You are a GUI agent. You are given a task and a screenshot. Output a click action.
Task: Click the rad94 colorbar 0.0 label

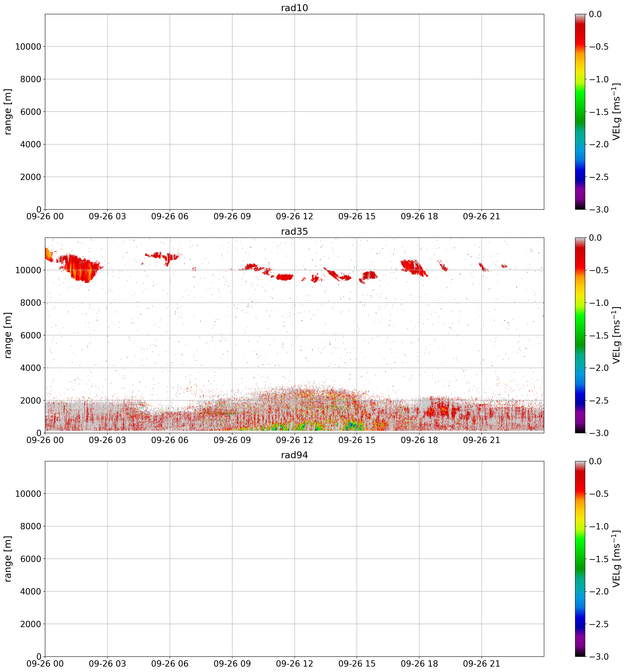point(595,461)
